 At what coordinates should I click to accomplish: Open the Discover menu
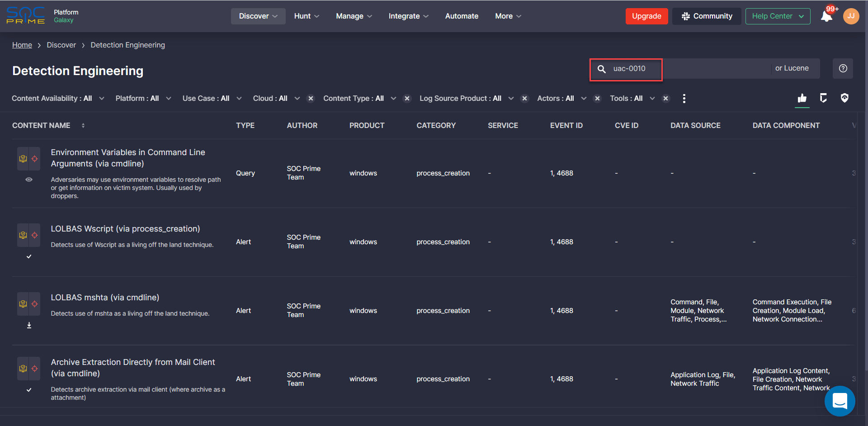point(258,16)
